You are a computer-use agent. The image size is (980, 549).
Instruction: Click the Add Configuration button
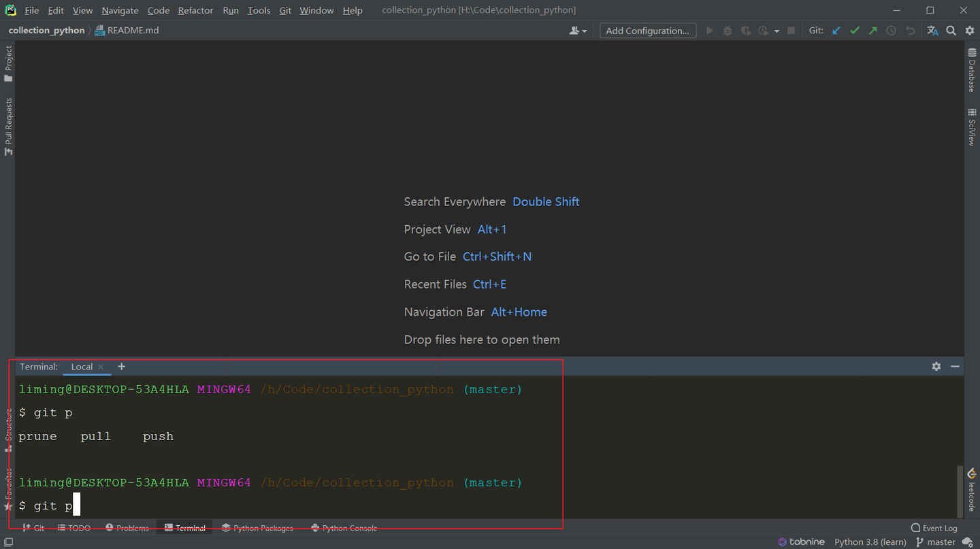[647, 31]
